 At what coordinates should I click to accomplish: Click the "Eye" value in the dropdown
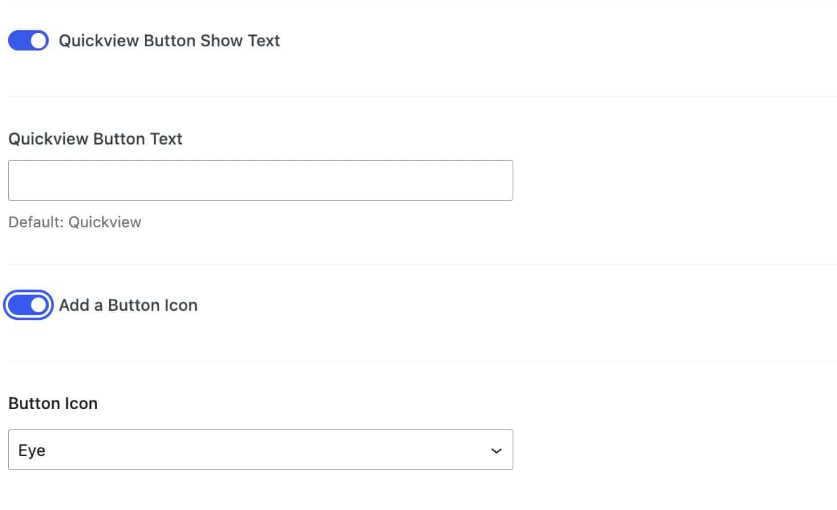[x=32, y=451]
